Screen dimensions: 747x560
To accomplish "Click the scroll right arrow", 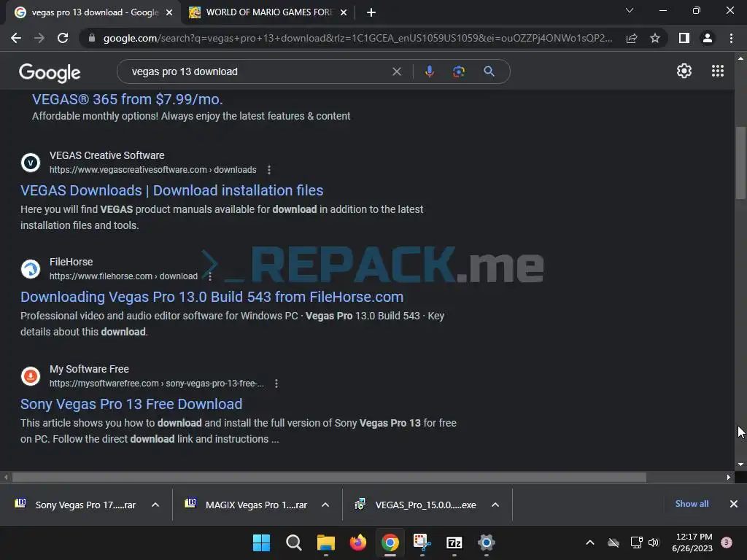I will point(729,477).
